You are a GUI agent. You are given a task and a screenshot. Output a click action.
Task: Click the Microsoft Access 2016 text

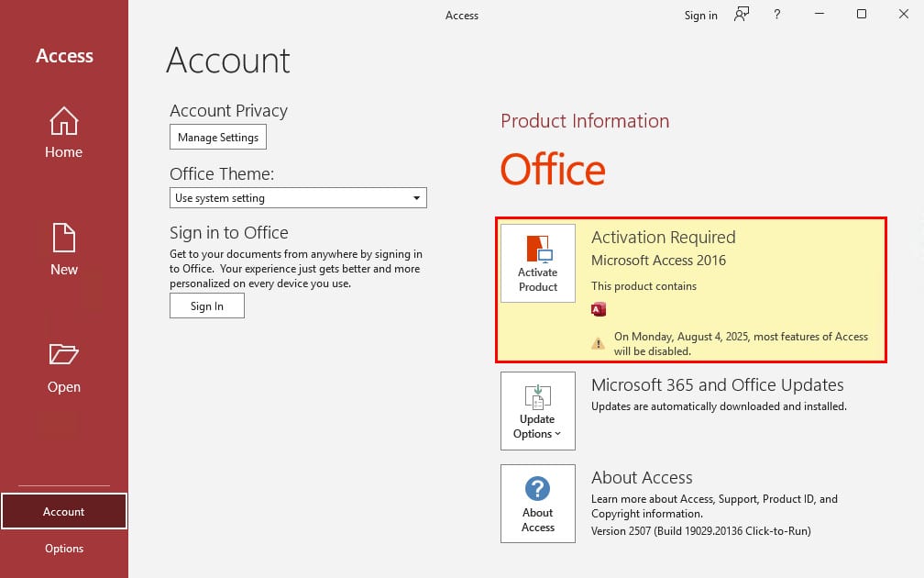(658, 261)
